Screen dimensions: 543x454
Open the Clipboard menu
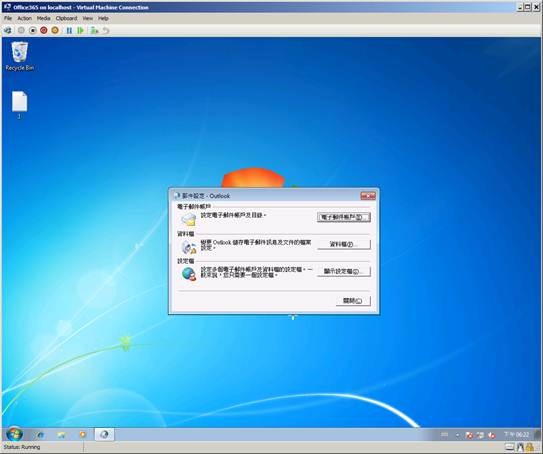[x=66, y=18]
